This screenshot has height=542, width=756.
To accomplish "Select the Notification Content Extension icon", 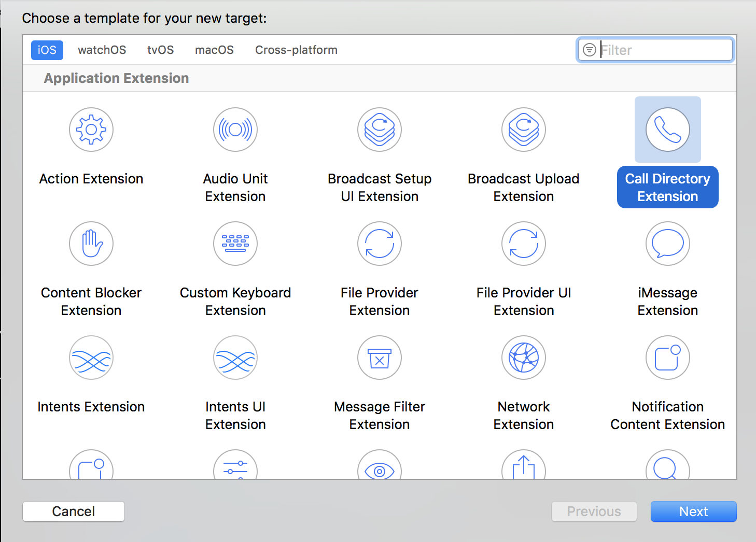I will click(668, 358).
